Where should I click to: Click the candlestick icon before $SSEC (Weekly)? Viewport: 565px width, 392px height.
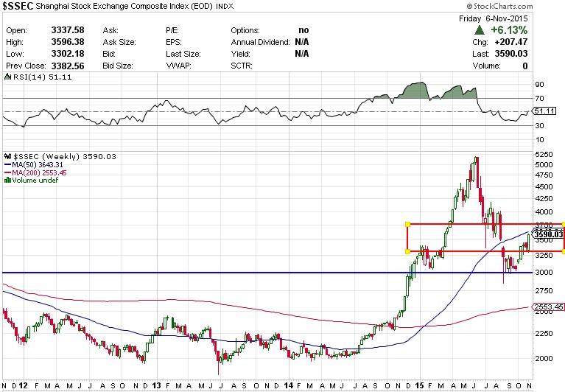pyautogui.click(x=7, y=156)
